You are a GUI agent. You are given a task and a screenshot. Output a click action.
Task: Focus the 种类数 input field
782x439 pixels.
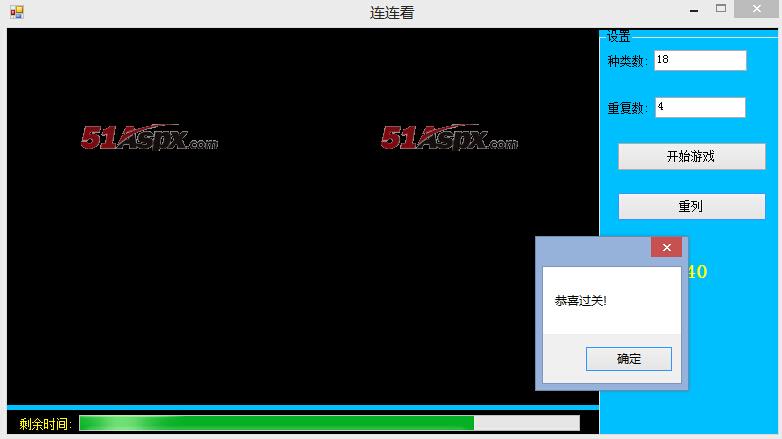(700, 60)
